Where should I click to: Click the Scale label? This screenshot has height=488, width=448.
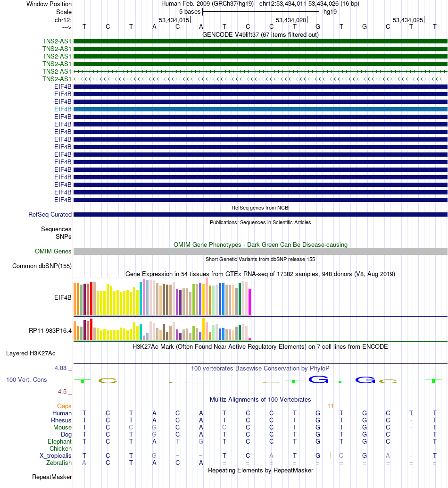tap(64, 12)
